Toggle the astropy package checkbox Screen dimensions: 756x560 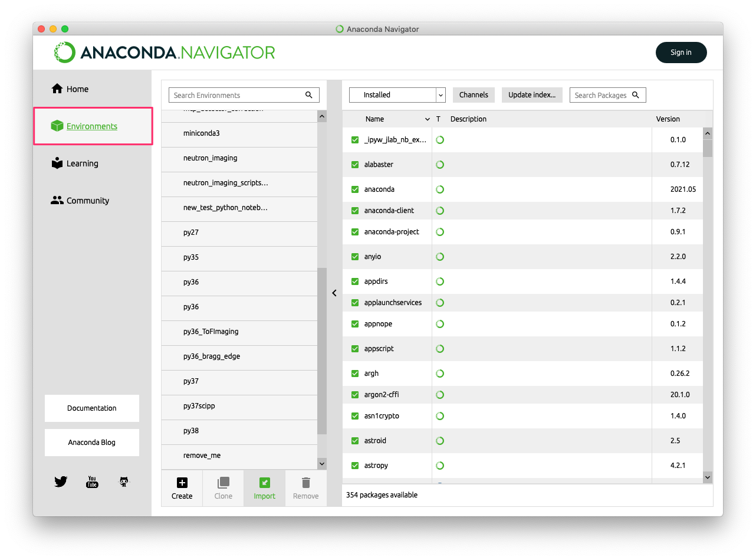point(355,466)
